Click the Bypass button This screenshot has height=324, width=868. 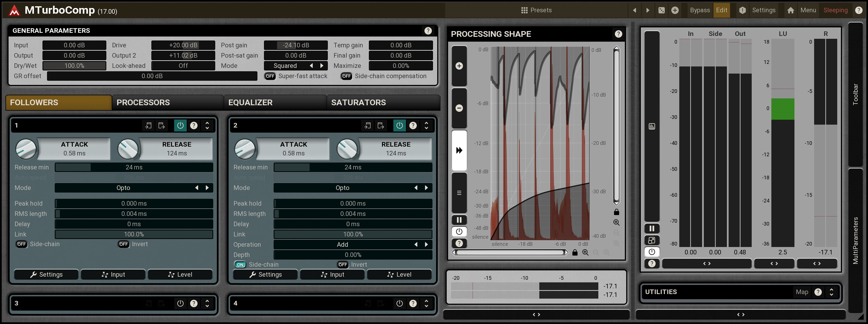pyautogui.click(x=700, y=10)
